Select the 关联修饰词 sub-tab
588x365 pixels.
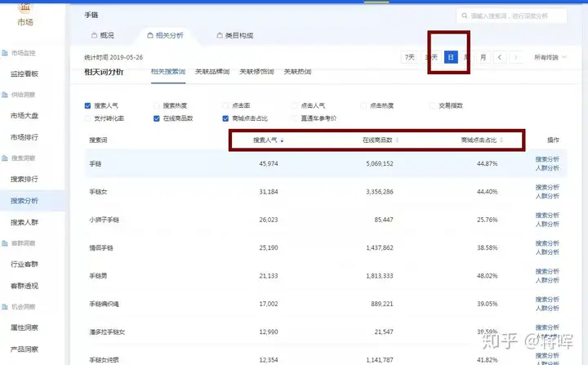256,72
